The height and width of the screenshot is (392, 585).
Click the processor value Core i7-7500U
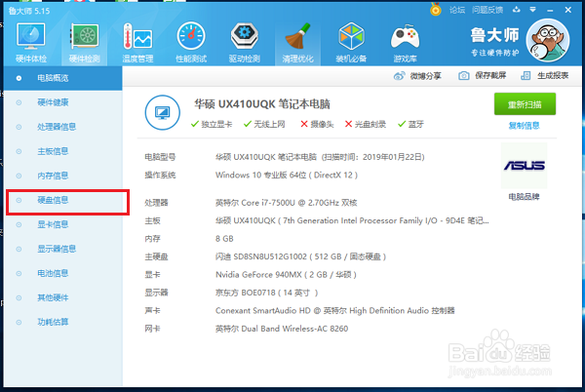286,203
